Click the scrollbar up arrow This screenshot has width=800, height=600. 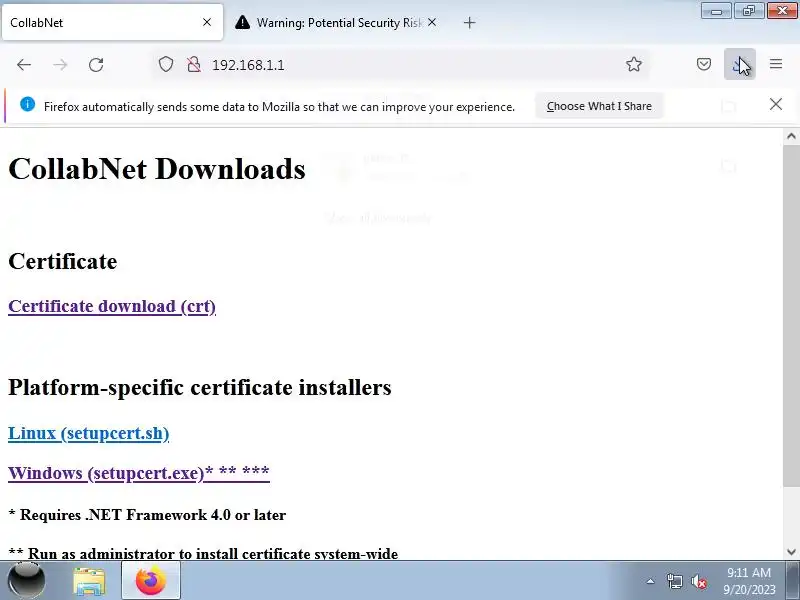point(791,136)
